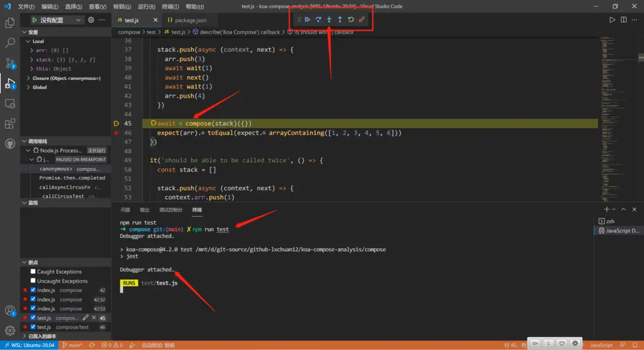This screenshot has width=644, height=350.
Task: Uncheck the test.js line 46 breakpoint
Action: point(33,327)
